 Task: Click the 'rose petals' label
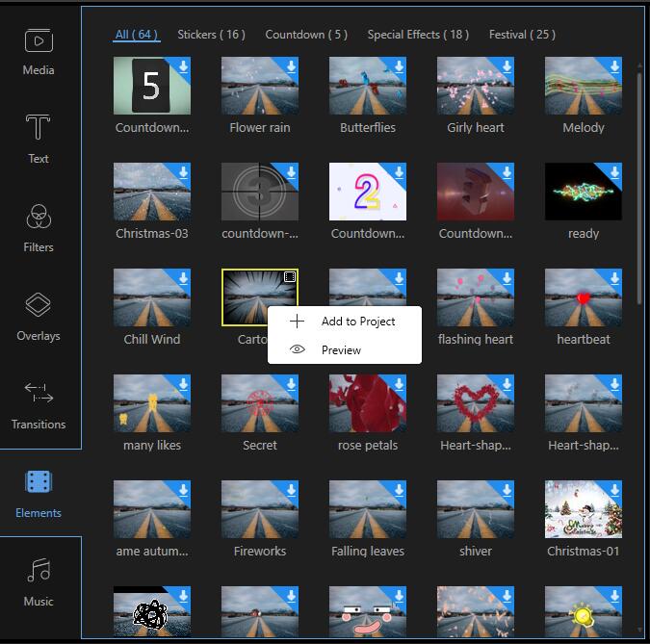(x=368, y=445)
